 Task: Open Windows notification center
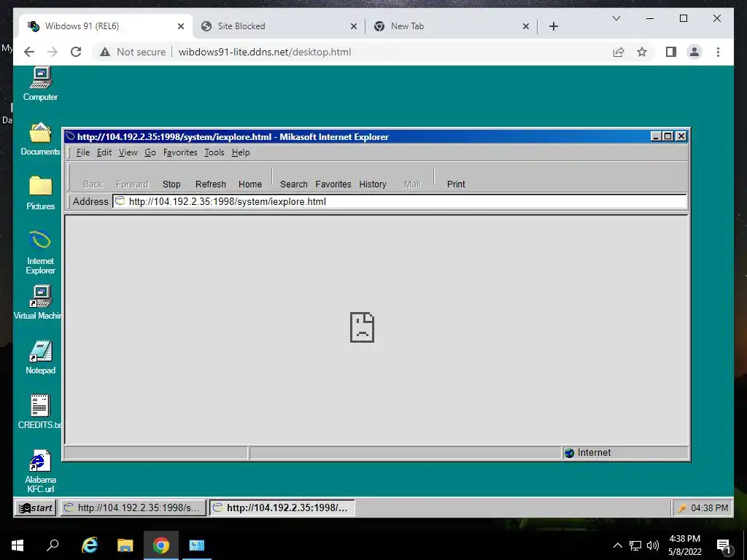tap(724, 545)
